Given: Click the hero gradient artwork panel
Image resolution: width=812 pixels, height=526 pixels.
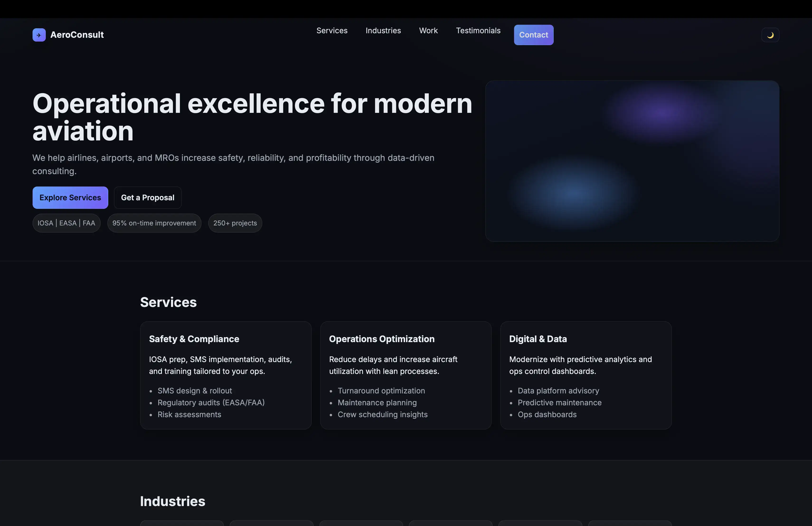Looking at the screenshot, I should [x=632, y=161].
